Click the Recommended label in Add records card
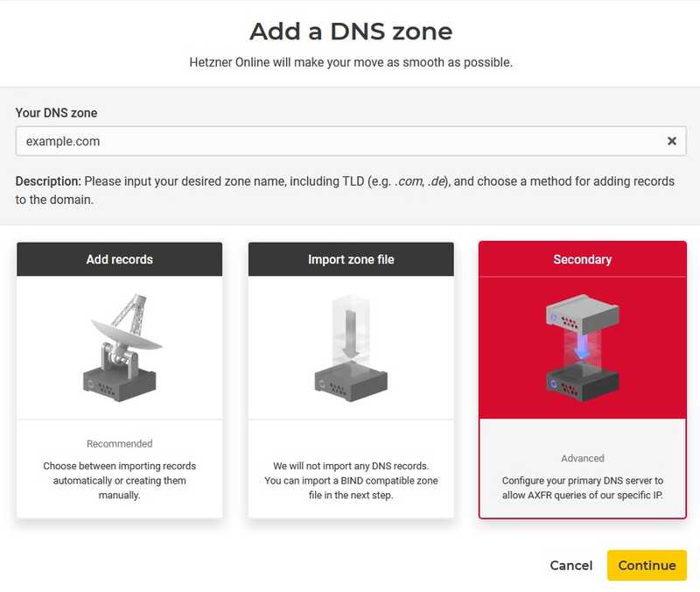Screen dimensions: 700x592 (x=120, y=444)
